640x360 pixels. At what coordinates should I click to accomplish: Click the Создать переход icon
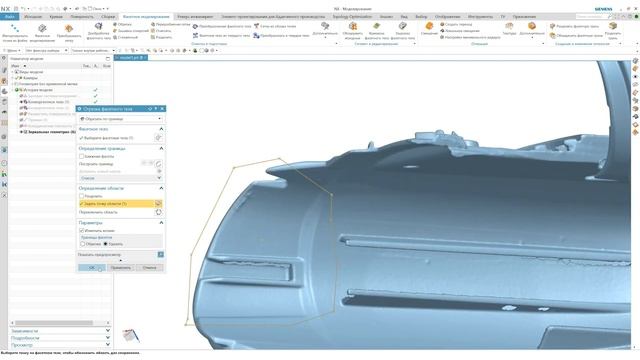442,24
